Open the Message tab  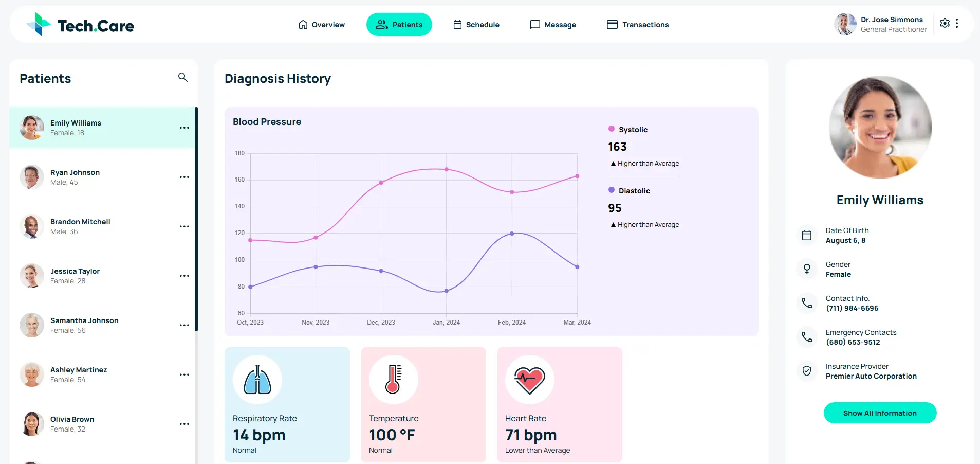pyautogui.click(x=553, y=25)
